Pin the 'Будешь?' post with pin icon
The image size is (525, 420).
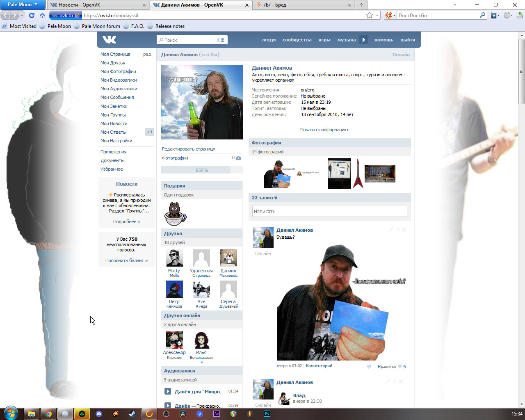click(x=397, y=230)
